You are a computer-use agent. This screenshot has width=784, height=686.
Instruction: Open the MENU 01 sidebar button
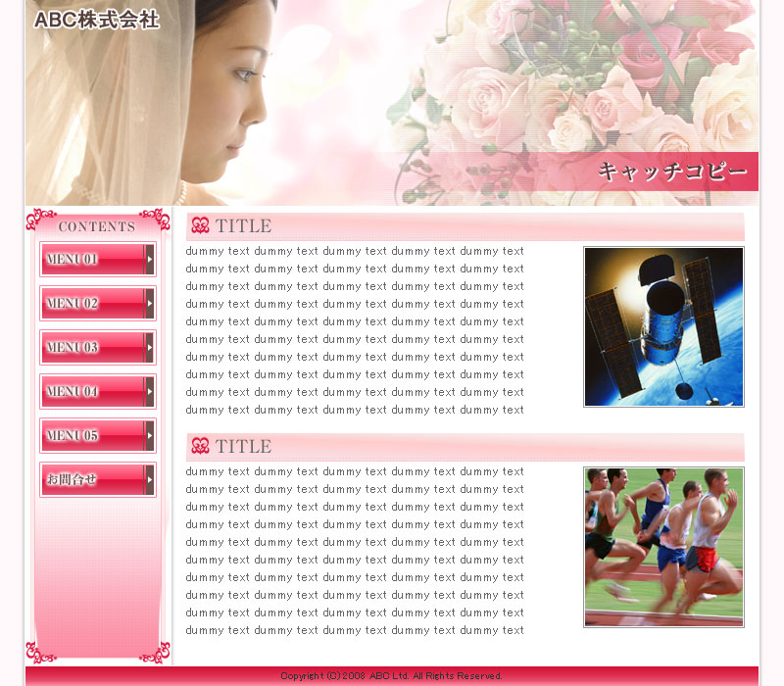98,259
